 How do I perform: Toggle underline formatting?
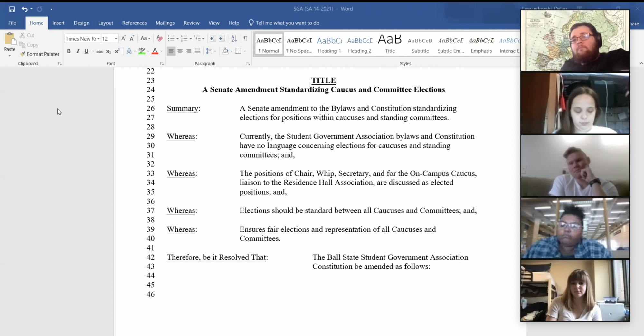click(x=86, y=51)
